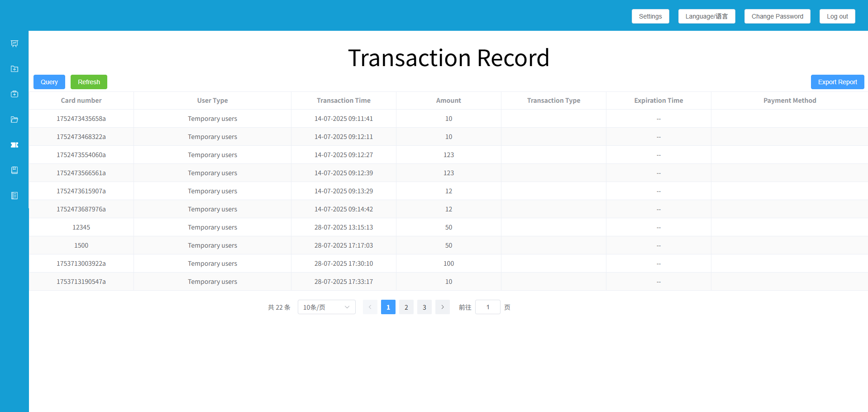
Task: Go to page 2 of records
Action: point(406,307)
